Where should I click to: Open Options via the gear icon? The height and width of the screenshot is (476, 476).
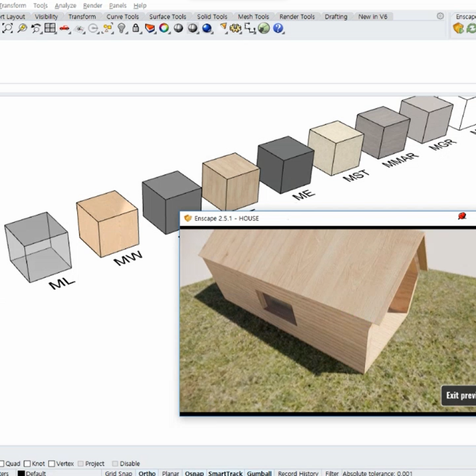(x=236, y=28)
